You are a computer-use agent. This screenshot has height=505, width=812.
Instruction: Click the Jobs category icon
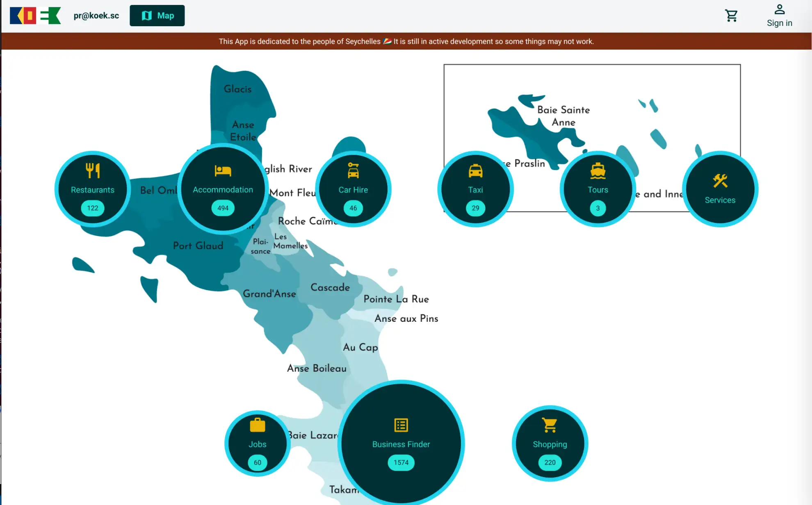click(257, 444)
